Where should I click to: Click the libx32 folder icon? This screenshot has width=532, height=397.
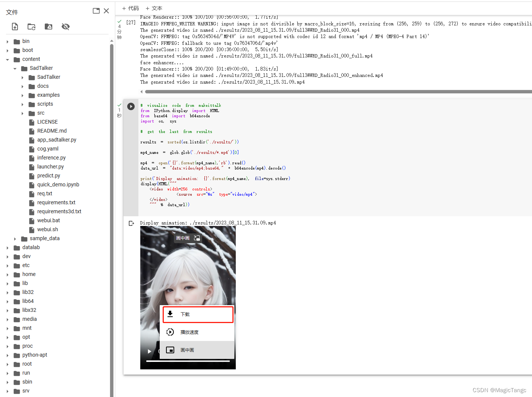click(x=17, y=310)
